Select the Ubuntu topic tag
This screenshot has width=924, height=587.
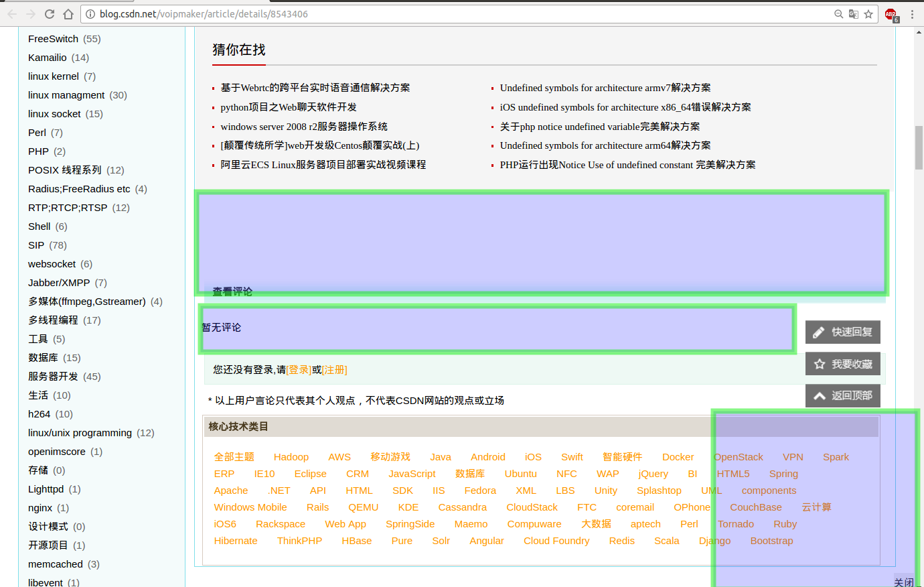tap(521, 474)
